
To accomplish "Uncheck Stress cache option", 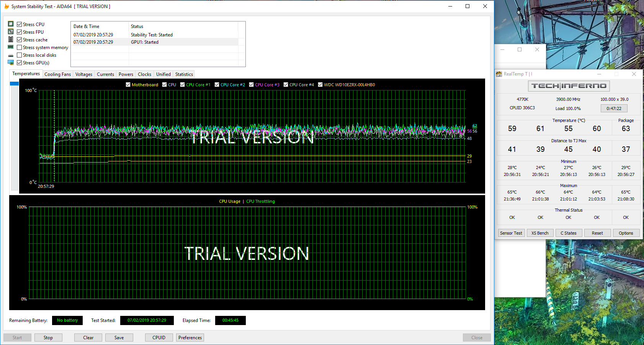I will coord(19,40).
